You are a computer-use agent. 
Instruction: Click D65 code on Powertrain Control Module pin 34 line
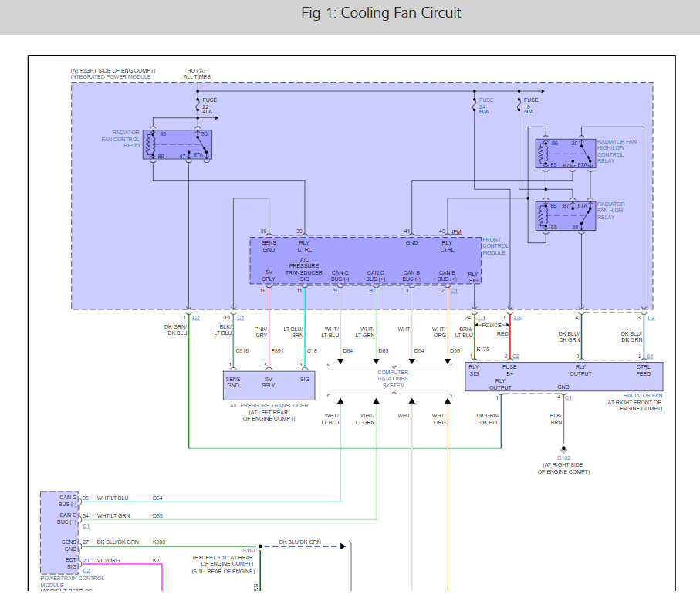(x=157, y=515)
